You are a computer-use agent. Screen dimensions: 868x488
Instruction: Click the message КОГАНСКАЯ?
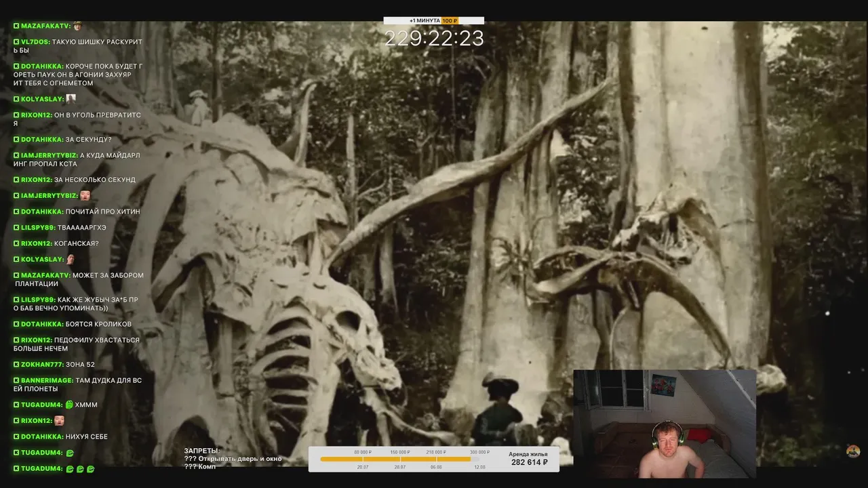(x=77, y=243)
